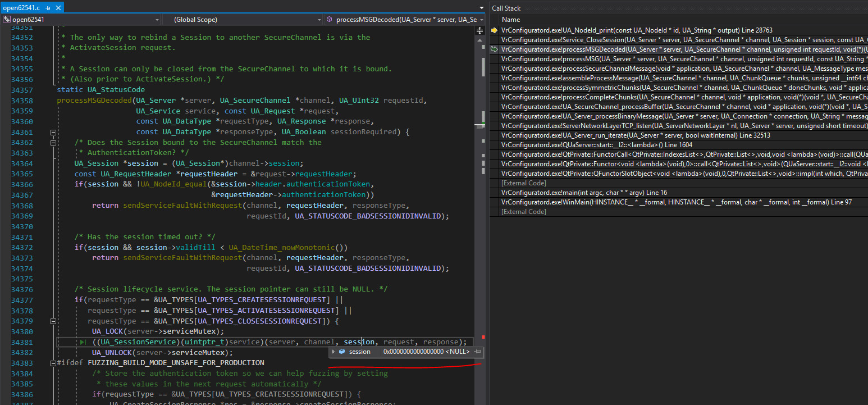
Task: Collapse the code region at line 34362
Action: pos(53,142)
